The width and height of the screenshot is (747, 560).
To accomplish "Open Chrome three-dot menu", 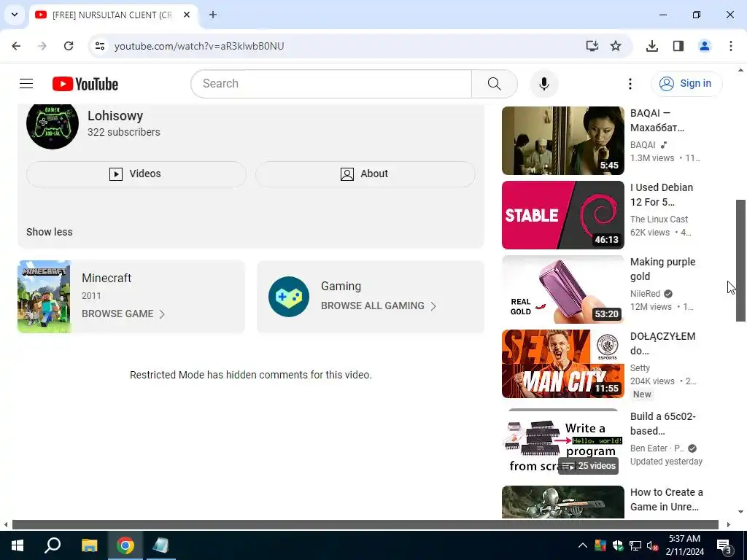I will point(730,46).
